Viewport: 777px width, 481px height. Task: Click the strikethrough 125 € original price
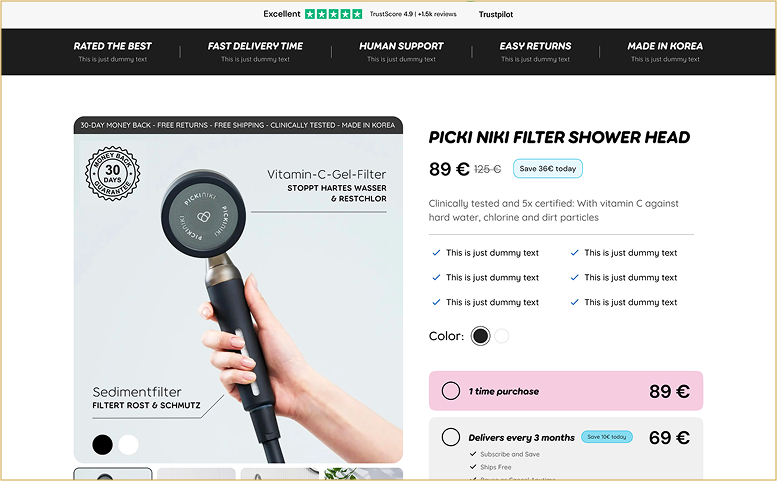pos(488,169)
